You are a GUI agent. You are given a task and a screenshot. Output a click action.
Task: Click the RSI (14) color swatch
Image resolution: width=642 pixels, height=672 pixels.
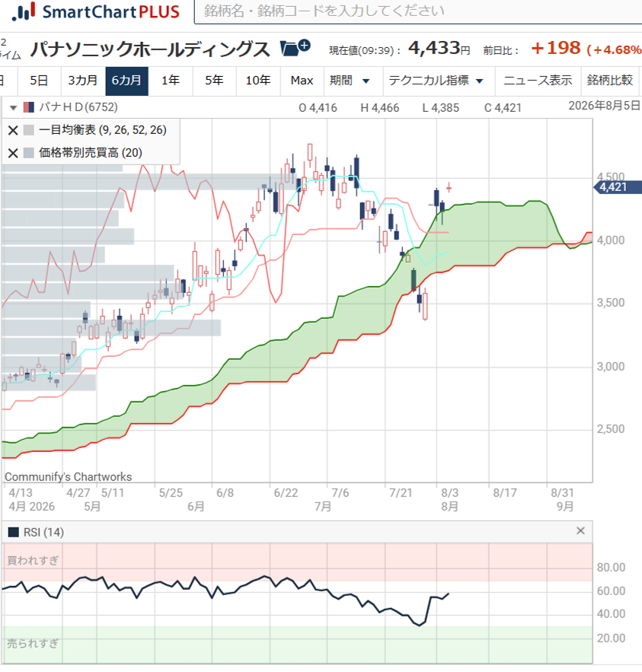[14, 532]
